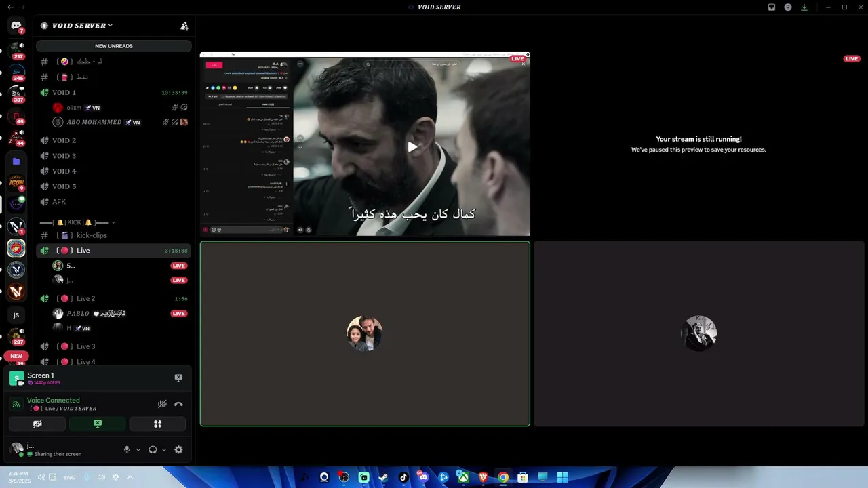This screenshot has height=488, width=868.
Task: Open Microsoft Store from the taskbar
Action: [523, 477]
